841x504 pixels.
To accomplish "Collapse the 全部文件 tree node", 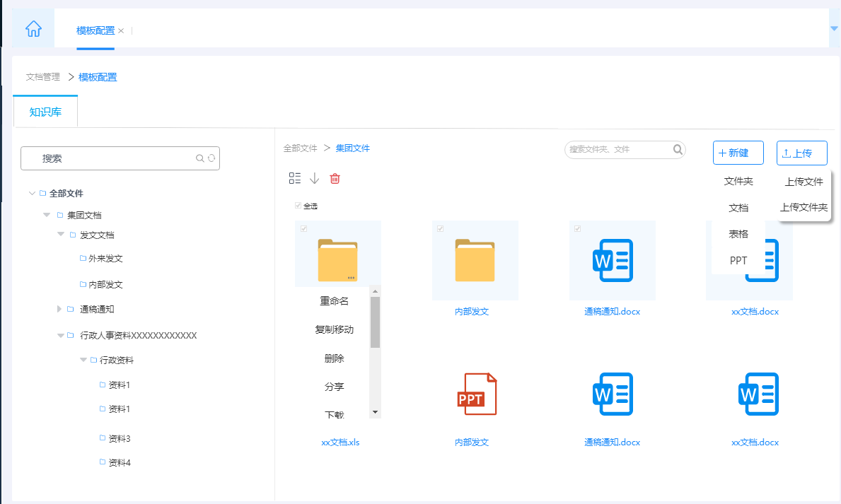I will (x=32, y=193).
